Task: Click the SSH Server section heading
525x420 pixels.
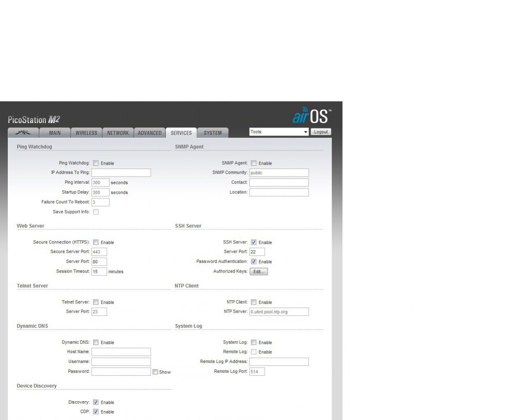Action: tap(188, 226)
